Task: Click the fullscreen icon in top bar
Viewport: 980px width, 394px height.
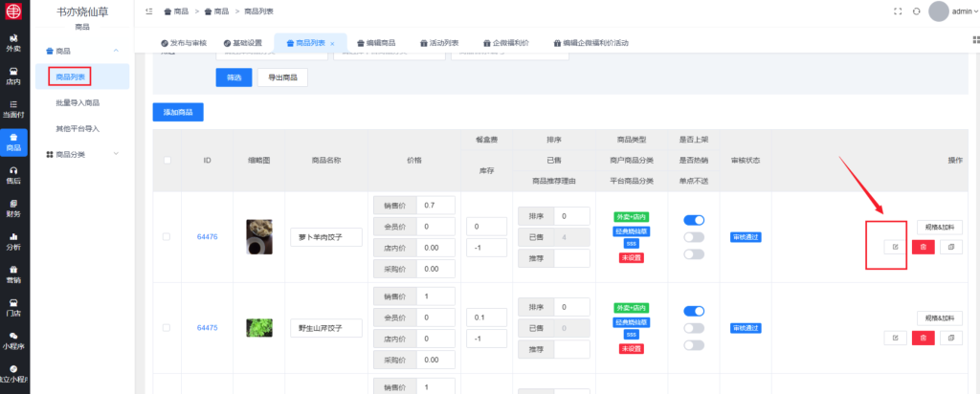Action: click(897, 11)
